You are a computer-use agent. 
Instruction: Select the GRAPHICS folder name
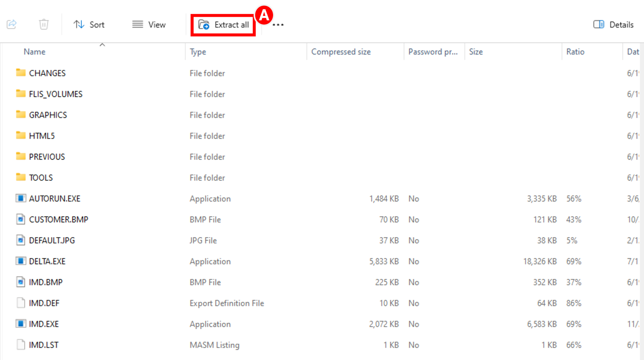48,115
